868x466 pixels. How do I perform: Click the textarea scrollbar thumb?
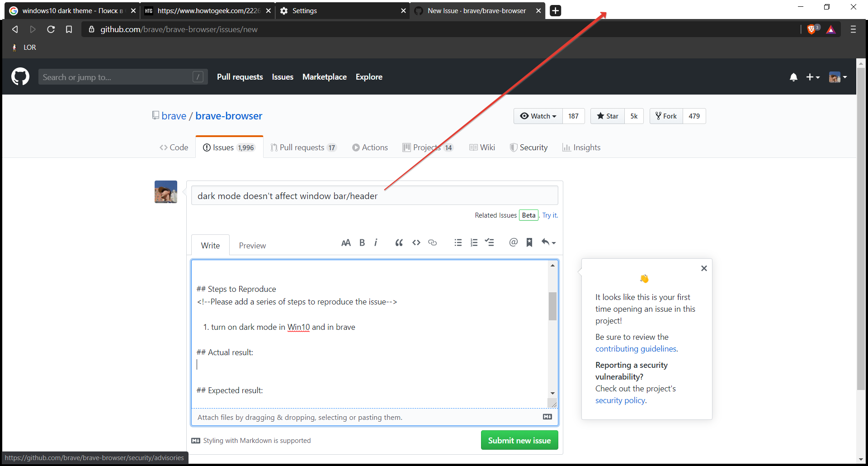click(552, 306)
